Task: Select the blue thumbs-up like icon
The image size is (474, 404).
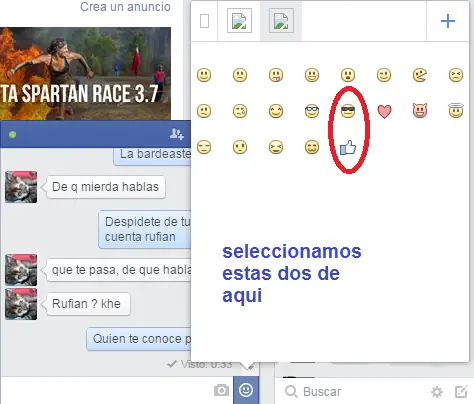Action: click(x=348, y=148)
